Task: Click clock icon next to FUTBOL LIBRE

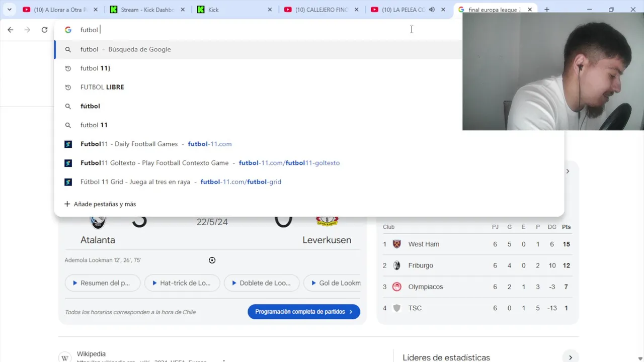Action: pyautogui.click(x=68, y=87)
